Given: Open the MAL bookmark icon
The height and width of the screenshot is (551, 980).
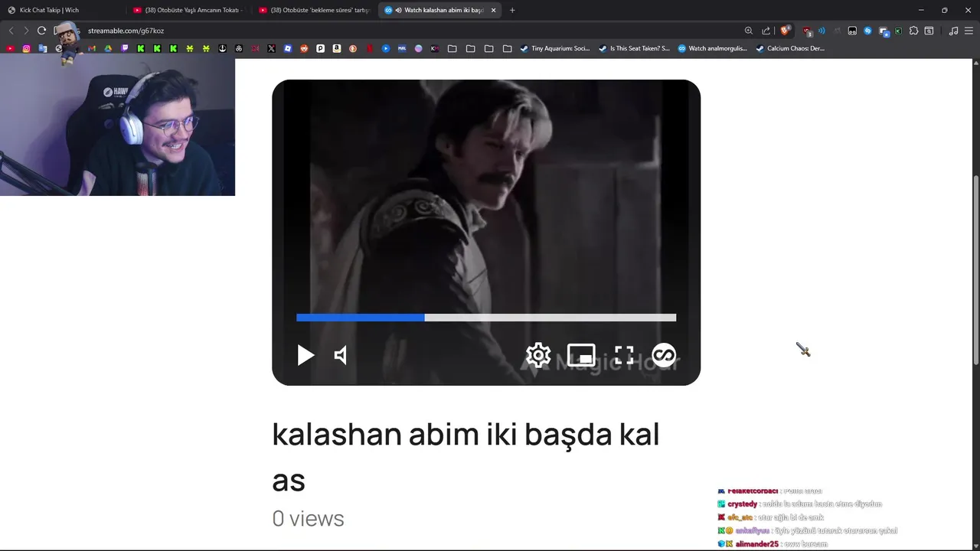Looking at the screenshot, I should pos(402,48).
